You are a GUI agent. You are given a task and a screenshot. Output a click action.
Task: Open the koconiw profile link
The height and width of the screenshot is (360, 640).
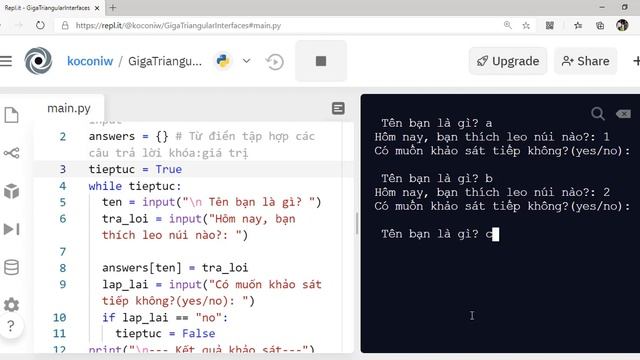[x=90, y=61]
